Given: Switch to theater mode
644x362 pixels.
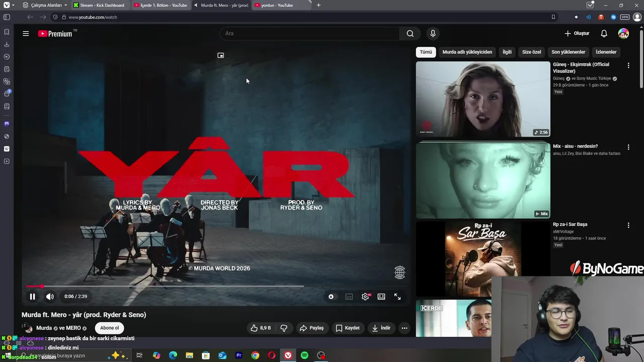Looking at the screenshot, I should [381, 297].
